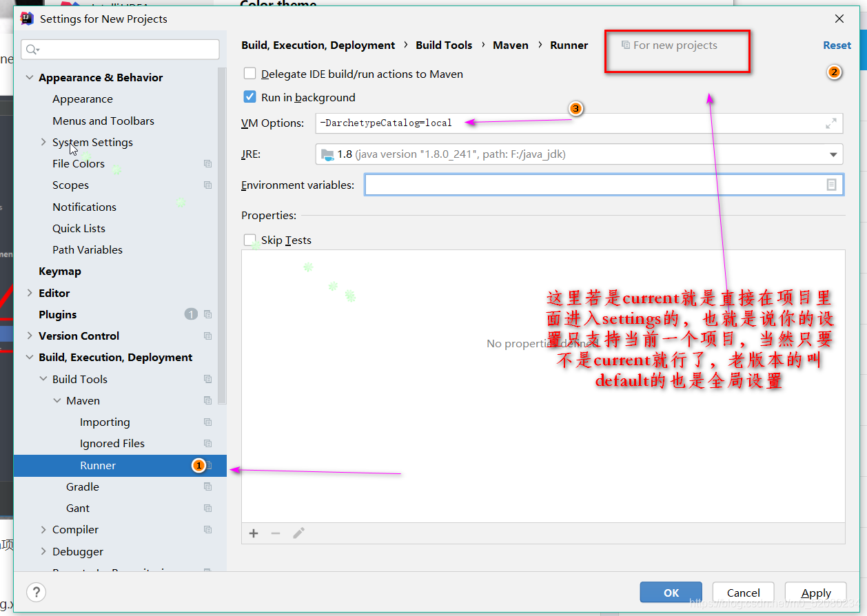Expand the Debugger node
The height and width of the screenshot is (616, 867).
click(44, 551)
